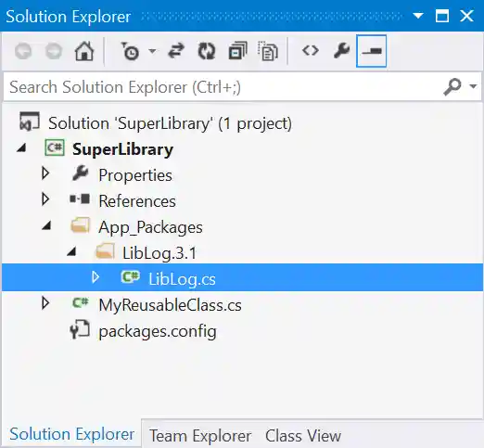Select the LibLog.3.1 folder label
The width and height of the screenshot is (484, 448).
coord(159,253)
